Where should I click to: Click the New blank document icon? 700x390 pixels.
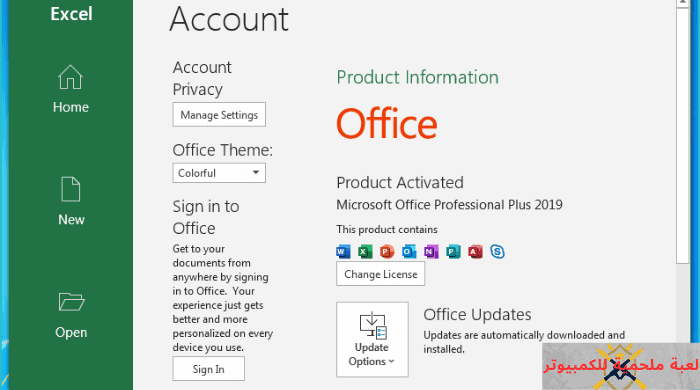pos(71,189)
